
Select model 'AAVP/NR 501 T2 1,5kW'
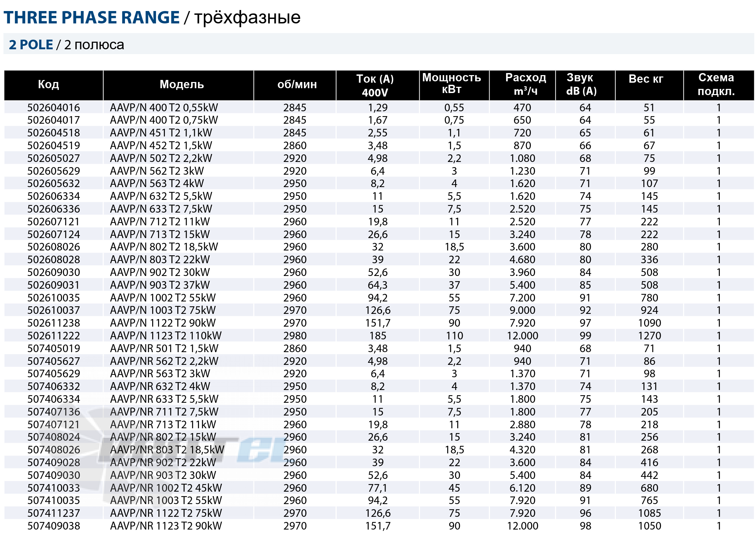(x=164, y=348)
